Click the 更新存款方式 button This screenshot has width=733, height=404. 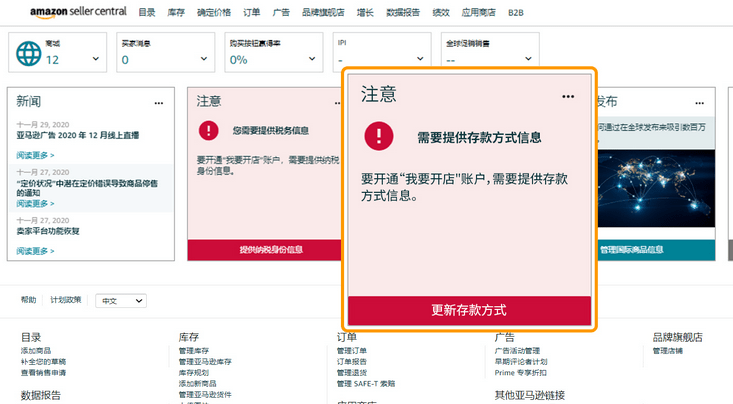[469, 310]
